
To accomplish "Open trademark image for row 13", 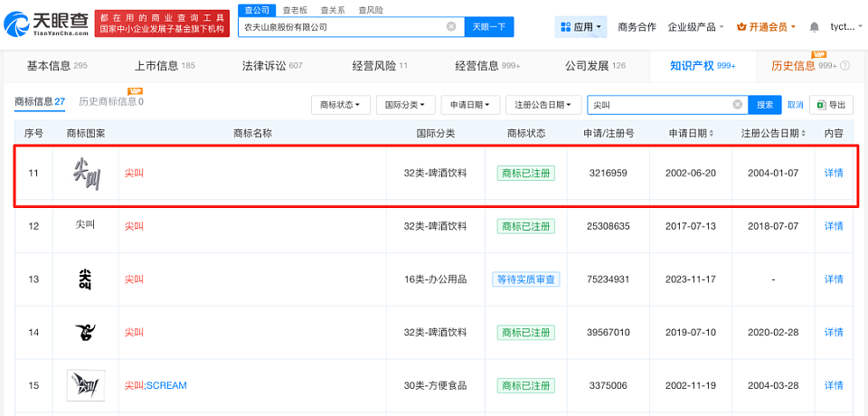I will point(85,279).
